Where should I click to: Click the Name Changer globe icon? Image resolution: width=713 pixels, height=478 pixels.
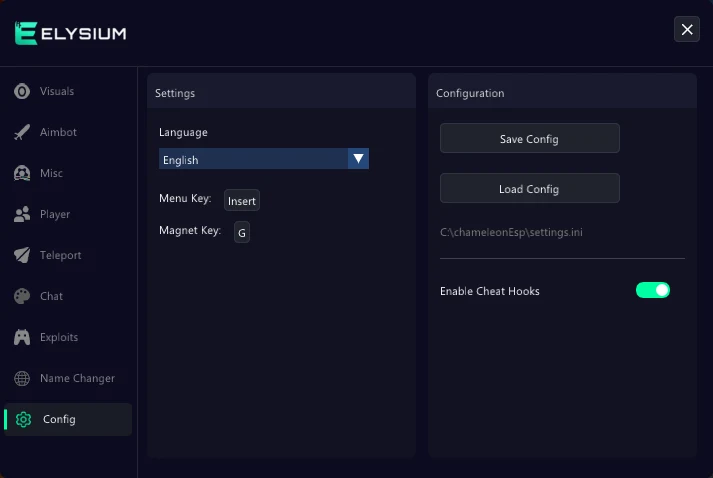pyautogui.click(x=22, y=378)
